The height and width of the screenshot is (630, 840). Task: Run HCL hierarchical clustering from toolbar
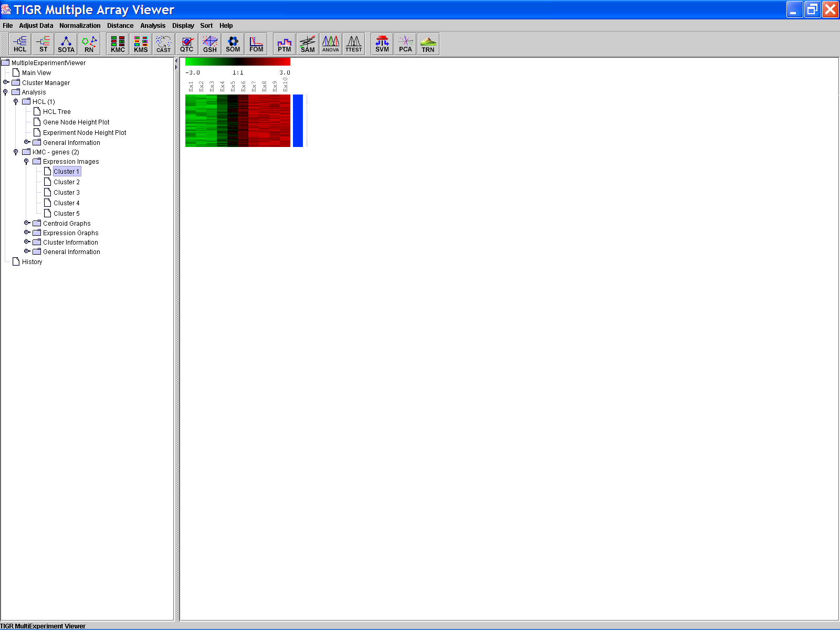pos(20,44)
